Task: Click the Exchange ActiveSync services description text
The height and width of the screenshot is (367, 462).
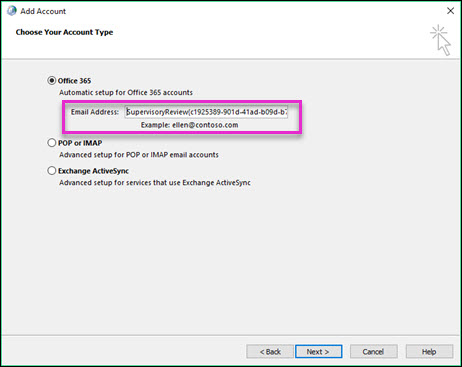Action: [155, 183]
